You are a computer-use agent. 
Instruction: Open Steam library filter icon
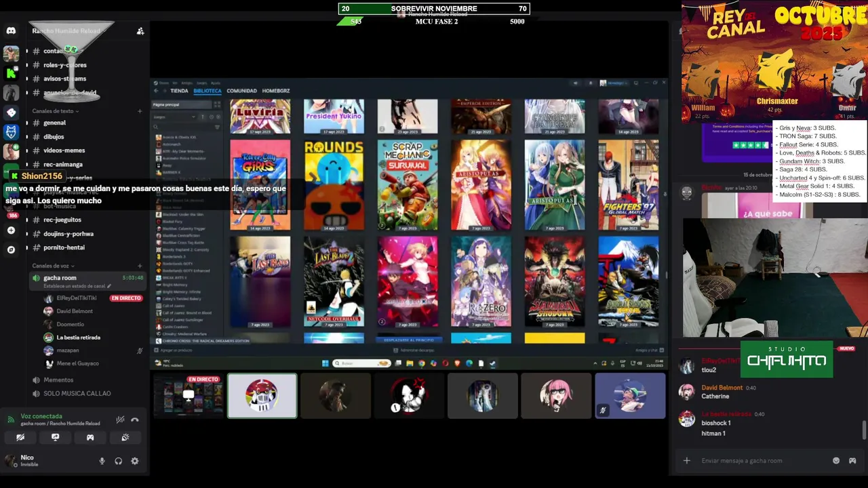pos(217,127)
